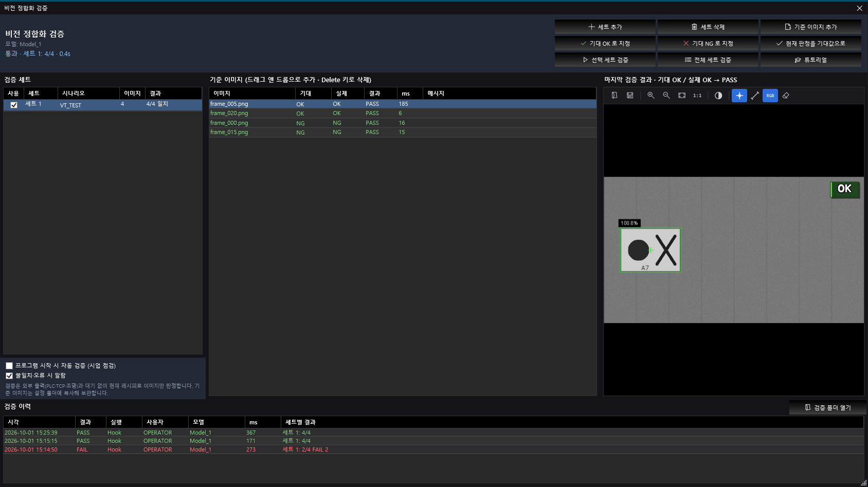Click the eraser icon to clear overlays

(786, 96)
